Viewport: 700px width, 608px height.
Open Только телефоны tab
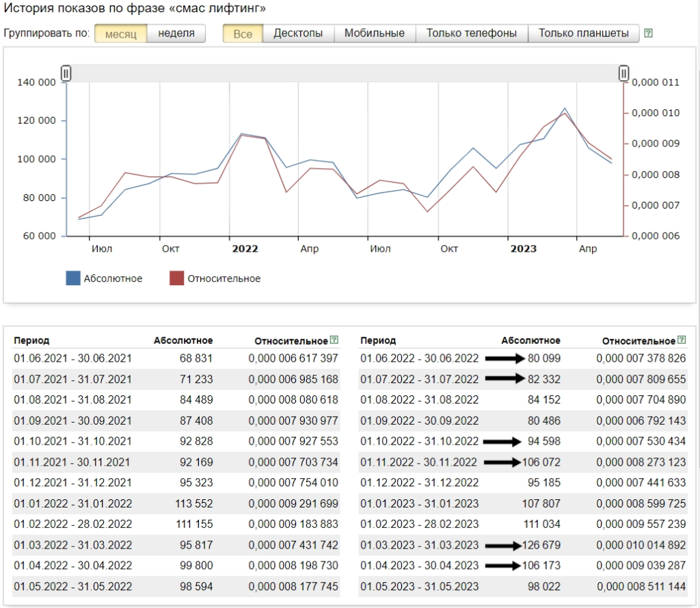472,34
